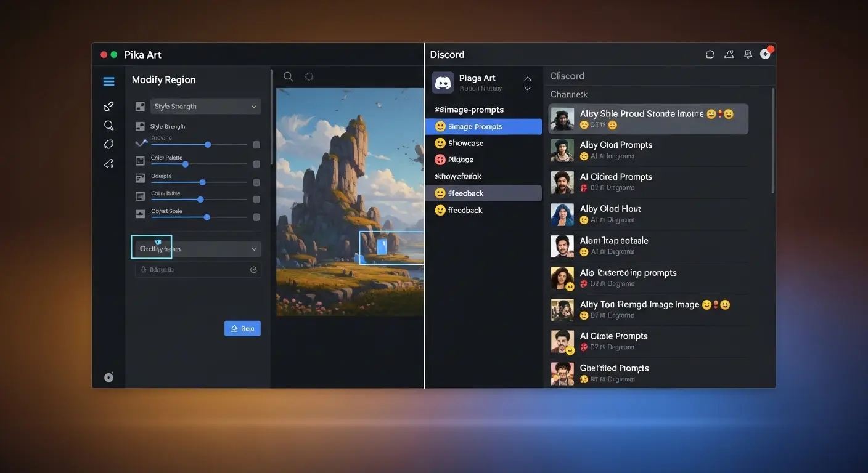Open the disc icon at sidebar bottom
The image size is (868, 473).
tap(108, 377)
